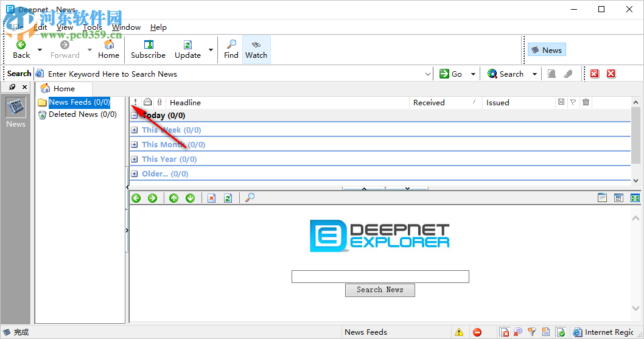
Task: Click the green forward arrow in preview toolbar
Action: click(152, 198)
